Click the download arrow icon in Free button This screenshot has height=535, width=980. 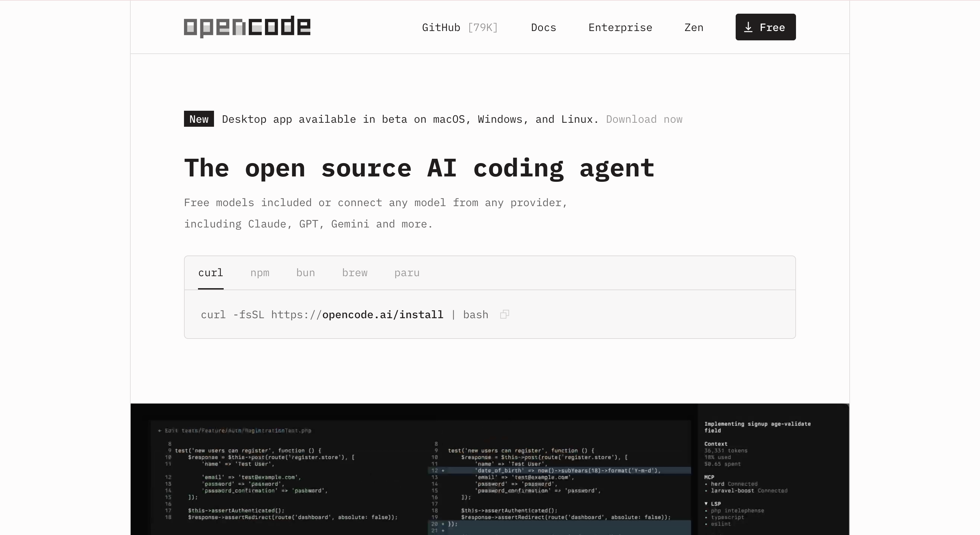(x=749, y=27)
